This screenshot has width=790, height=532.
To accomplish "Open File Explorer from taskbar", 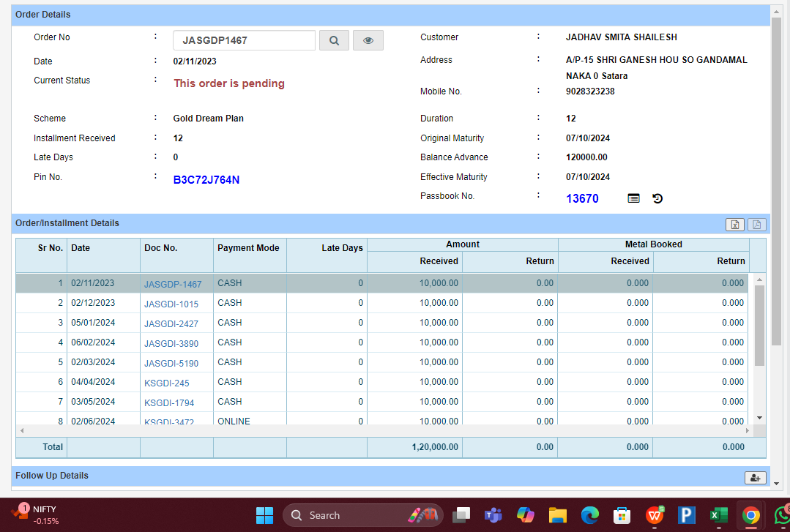I will tap(558, 515).
